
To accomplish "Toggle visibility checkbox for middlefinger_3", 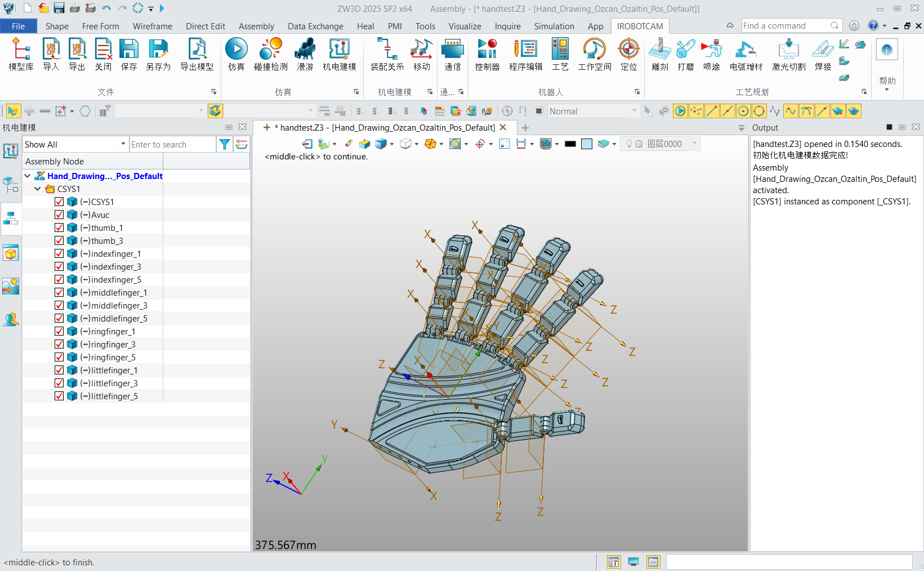I will coord(59,305).
